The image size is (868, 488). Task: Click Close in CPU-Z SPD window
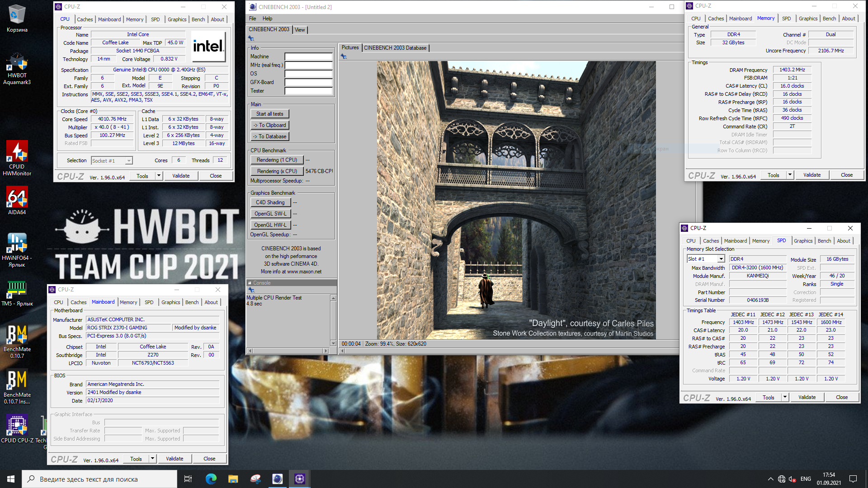coord(842,397)
